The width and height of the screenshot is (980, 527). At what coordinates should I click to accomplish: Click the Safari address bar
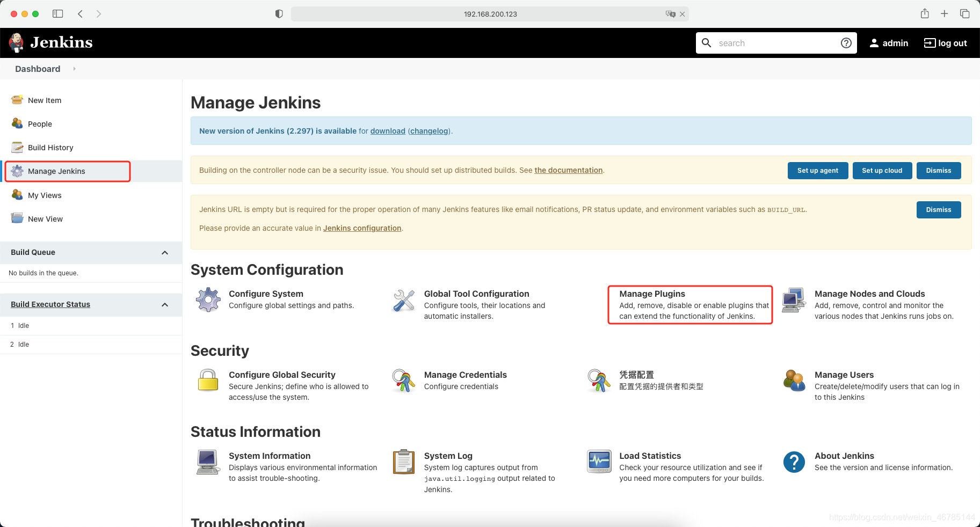coord(490,14)
